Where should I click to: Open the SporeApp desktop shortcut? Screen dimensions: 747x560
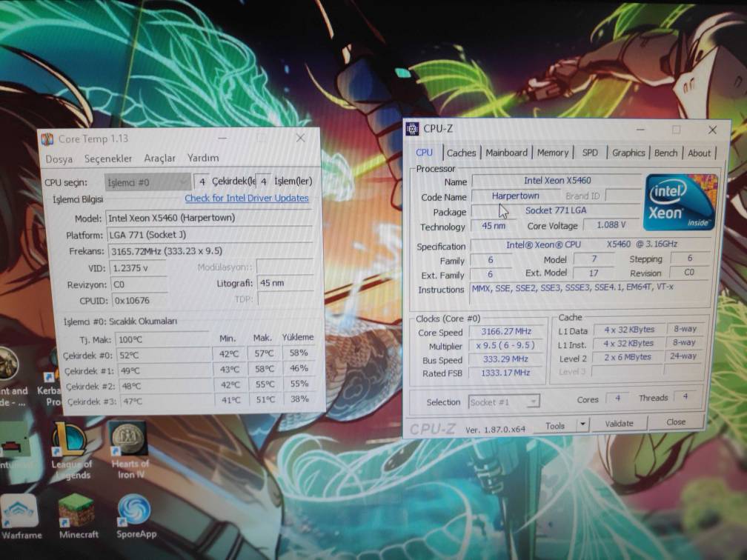[136, 517]
